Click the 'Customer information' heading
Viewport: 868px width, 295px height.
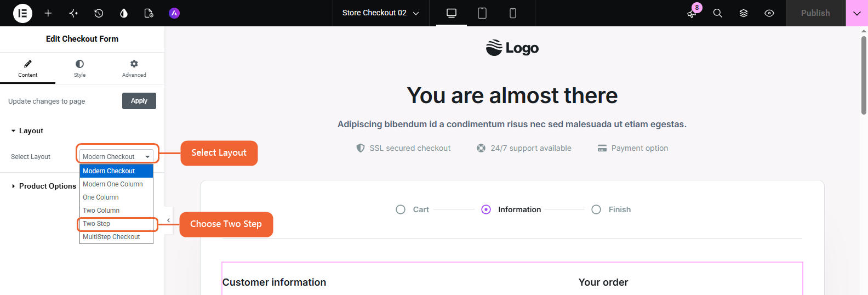[274, 282]
